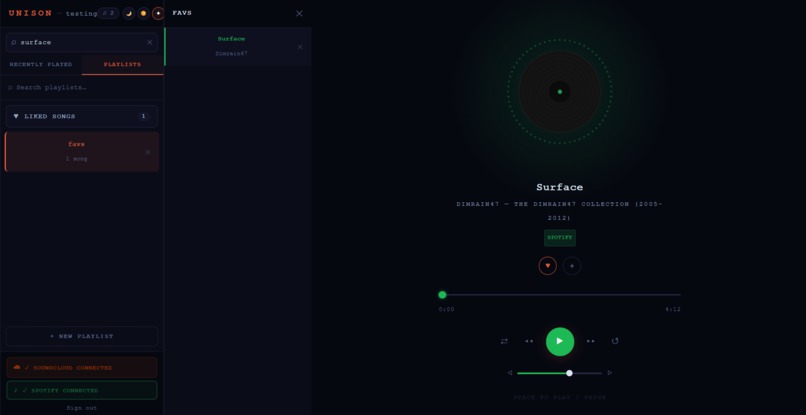
Task: Toggle repeat mode
Action: (615, 341)
